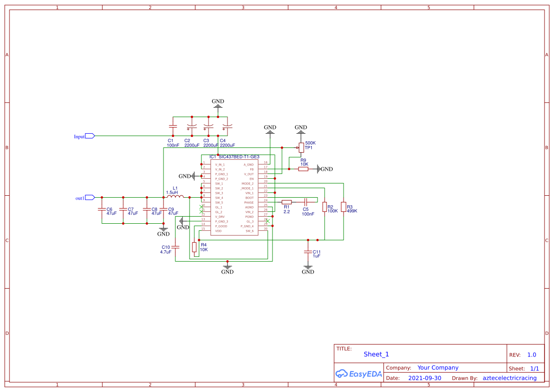Select the capacitor C11 1uF symbol

click(x=308, y=252)
